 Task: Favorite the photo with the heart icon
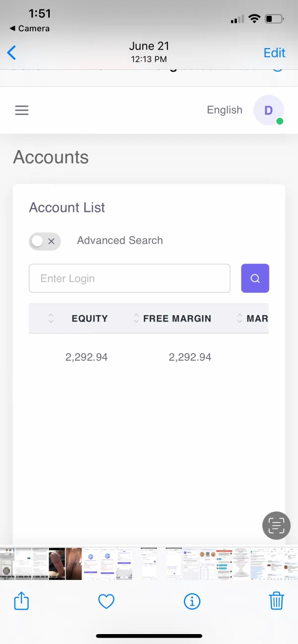106,601
